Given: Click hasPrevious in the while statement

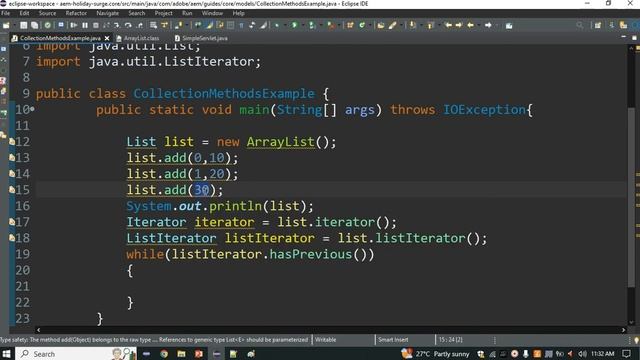Looking at the screenshot, I should tap(311, 254).
